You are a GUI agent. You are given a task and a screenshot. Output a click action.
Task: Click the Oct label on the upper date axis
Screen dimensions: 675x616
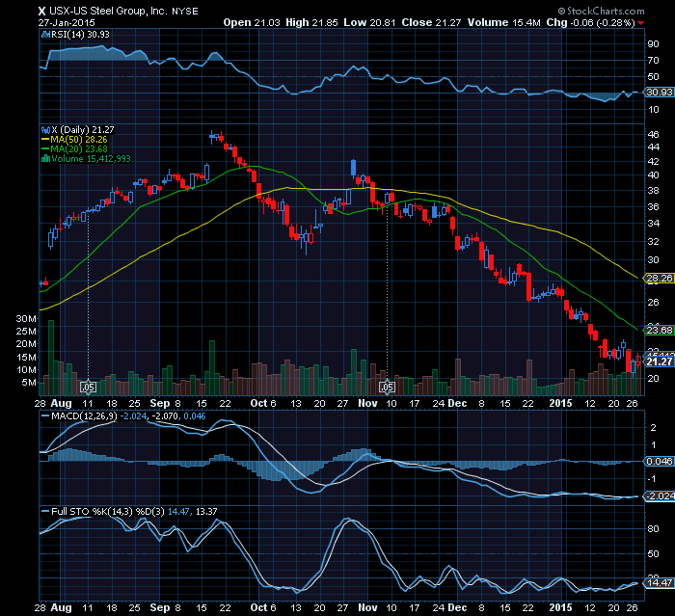pos(259,403)
